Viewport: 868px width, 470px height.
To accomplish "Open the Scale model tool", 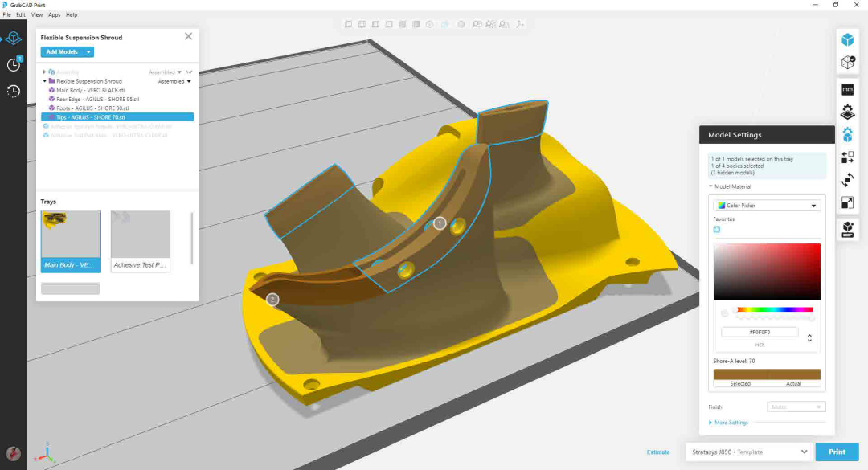I will pyautogui.click(x=847, y=203).
